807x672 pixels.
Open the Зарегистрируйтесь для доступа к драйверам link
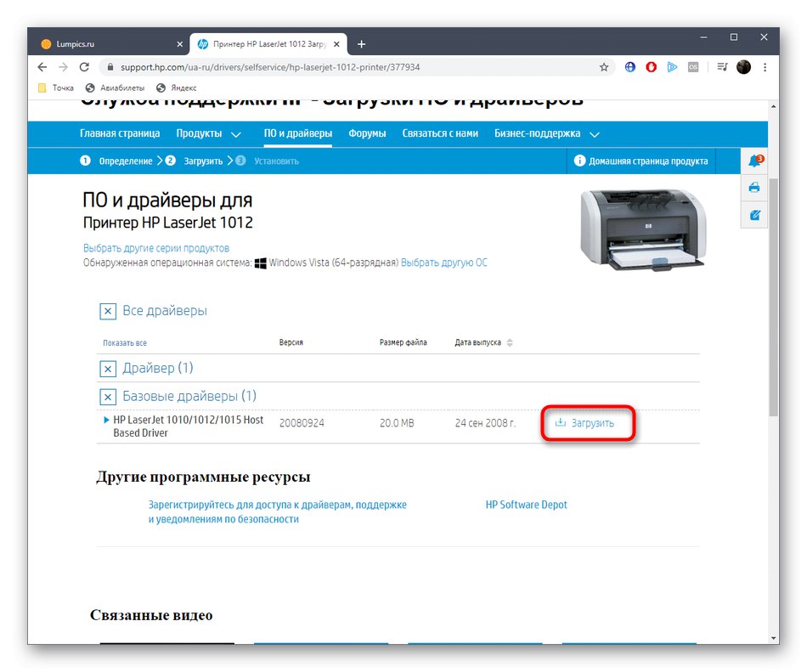(x=278, y=512)
